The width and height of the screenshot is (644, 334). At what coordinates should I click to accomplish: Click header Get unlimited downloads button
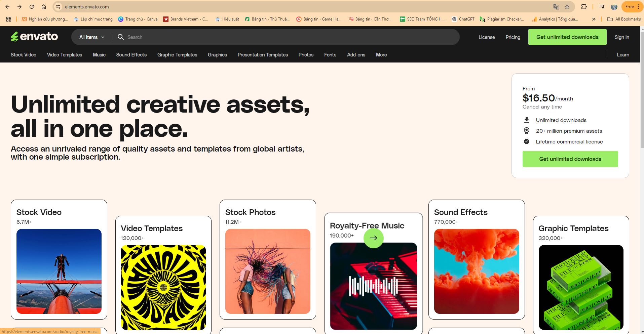coord(567,37)
